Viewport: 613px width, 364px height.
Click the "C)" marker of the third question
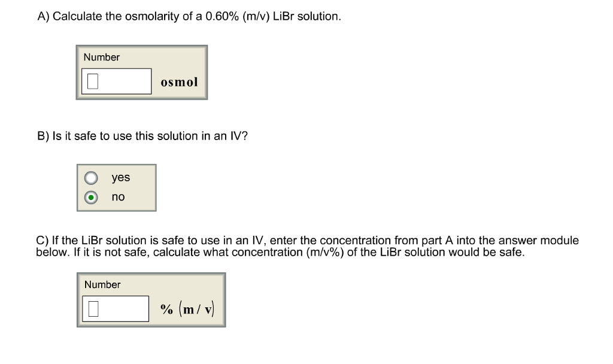[42, 241]
